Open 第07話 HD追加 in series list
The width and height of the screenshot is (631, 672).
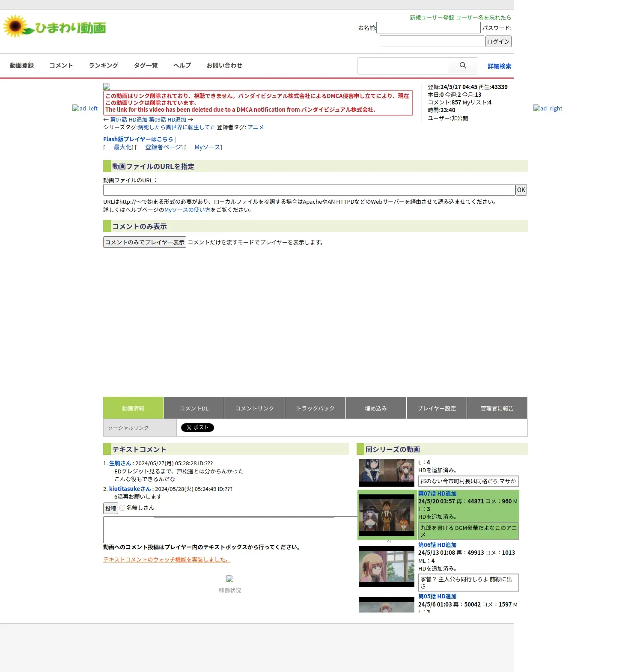pos(437,494)
